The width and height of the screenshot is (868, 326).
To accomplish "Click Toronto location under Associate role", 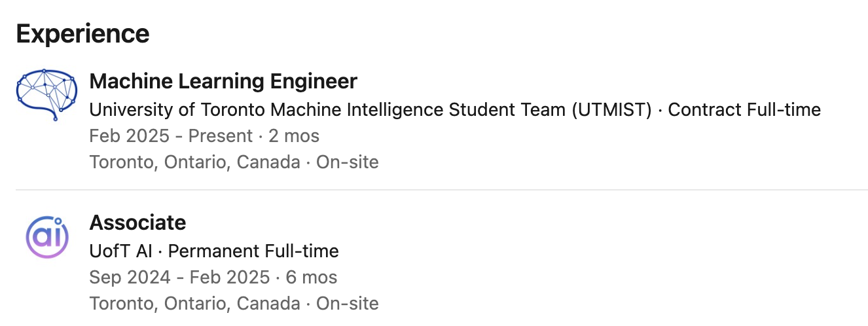I will pyautogui.click(x=194, y=303).
